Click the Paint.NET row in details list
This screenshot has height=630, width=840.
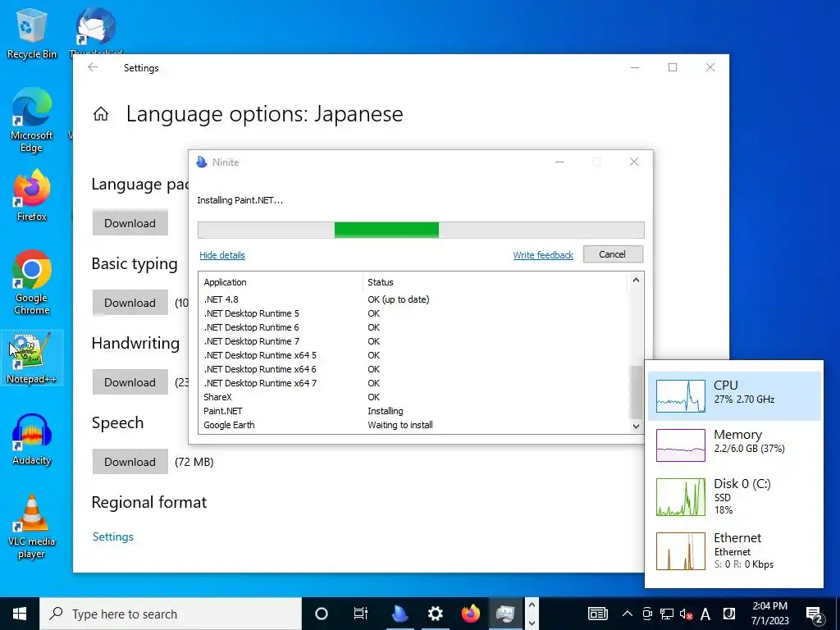point(413,411)
